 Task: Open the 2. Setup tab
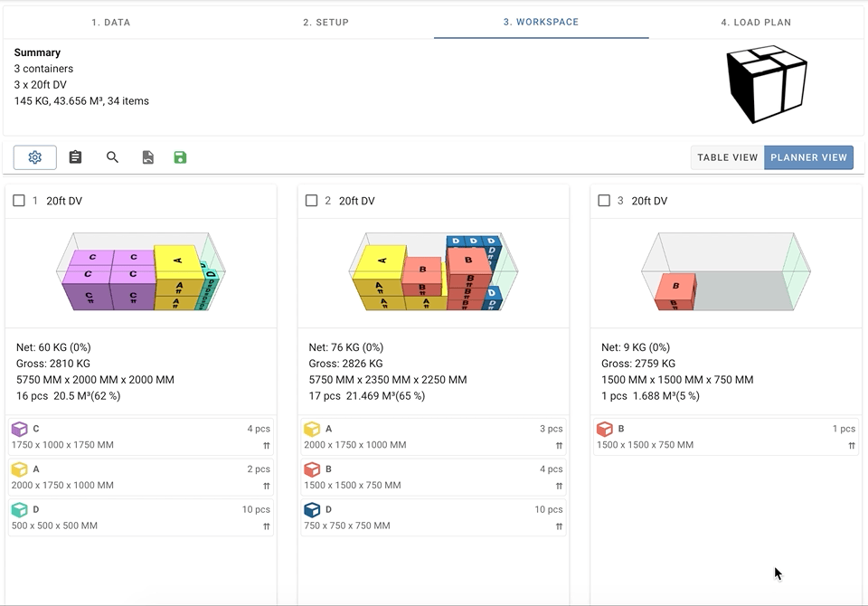point(325,23)
